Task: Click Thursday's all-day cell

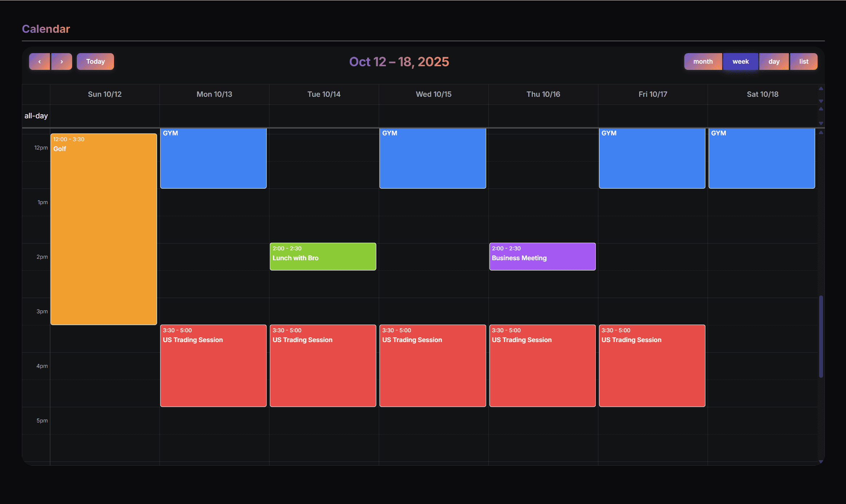Action: 543,116
